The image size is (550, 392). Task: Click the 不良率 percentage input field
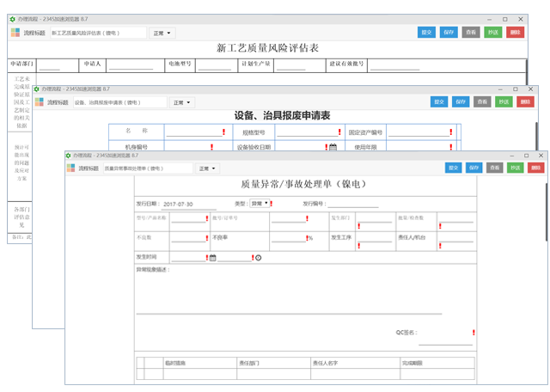pyautogui.click(x=289, y=238)
